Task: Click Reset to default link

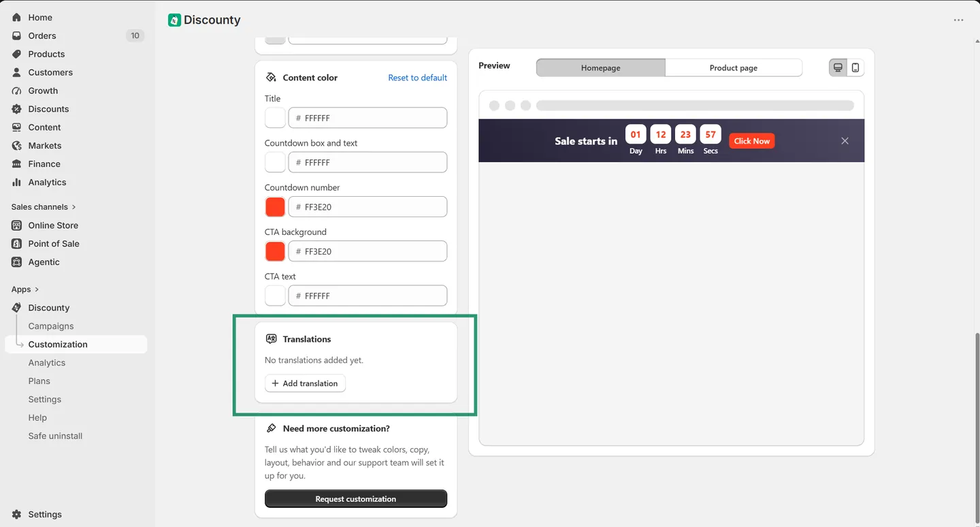Action: coord(418,78)
